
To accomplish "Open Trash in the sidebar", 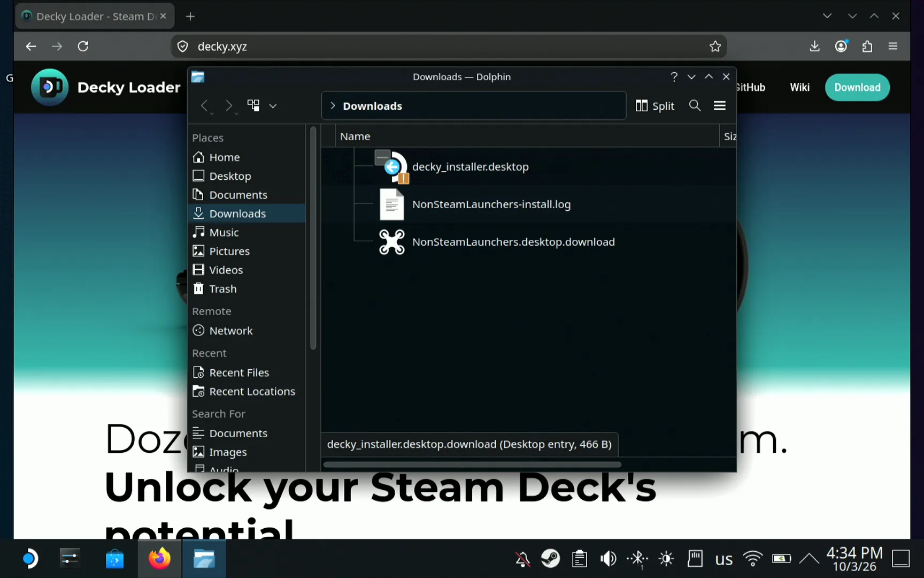I will coord(247,288).
